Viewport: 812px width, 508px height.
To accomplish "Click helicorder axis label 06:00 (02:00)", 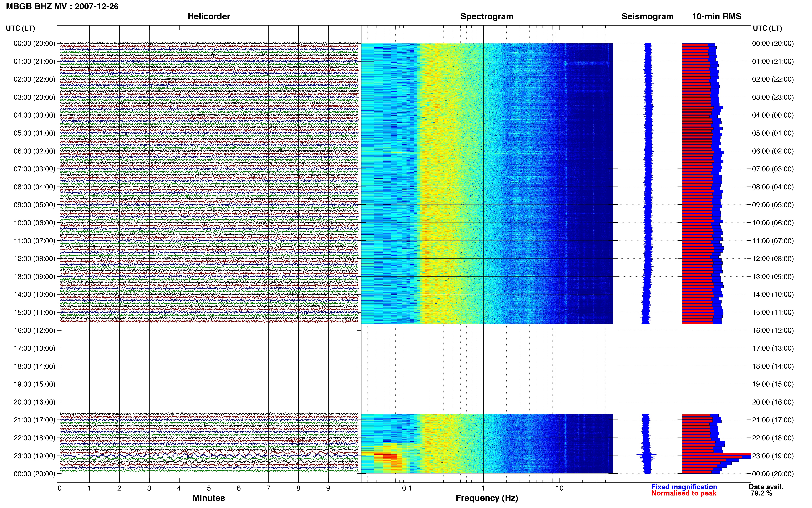I will [34, 151].
